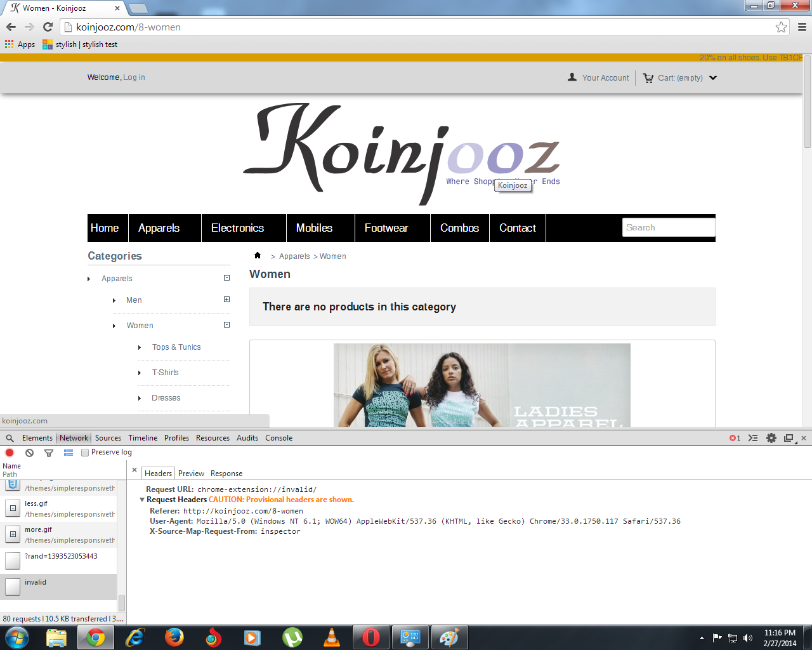Click the browser Forward arrow
The image size is (812, 650).
[x=29, y=27]
